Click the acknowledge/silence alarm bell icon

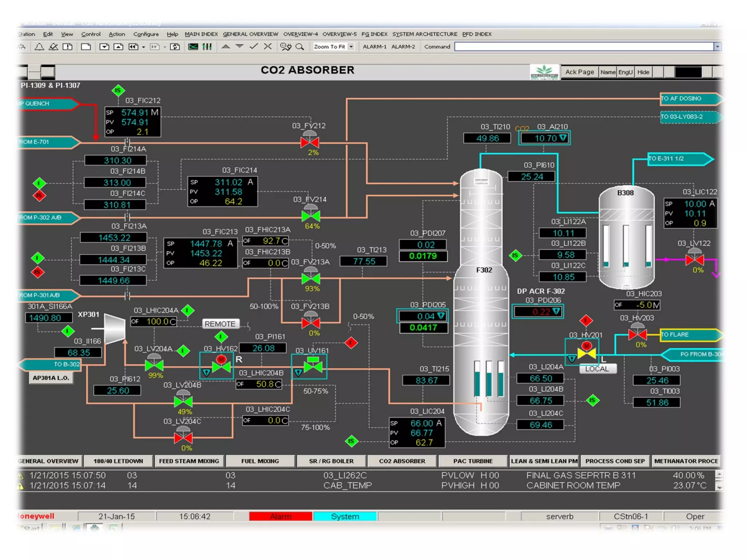[54, 47]
